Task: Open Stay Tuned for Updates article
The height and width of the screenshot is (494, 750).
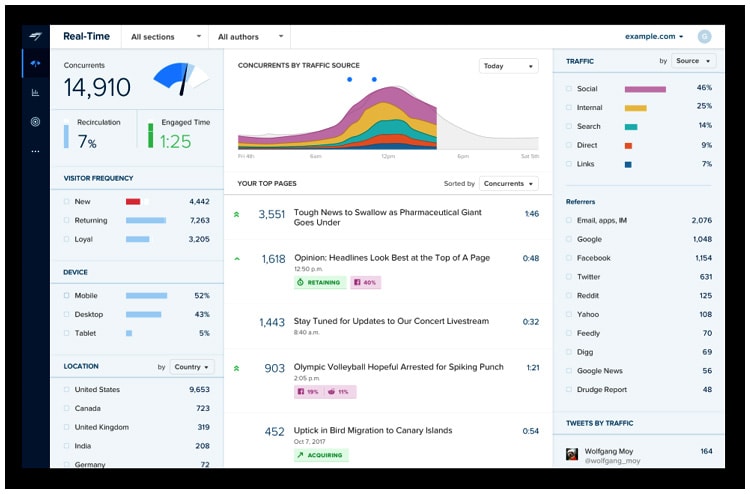Action: [x=391, y=321]
